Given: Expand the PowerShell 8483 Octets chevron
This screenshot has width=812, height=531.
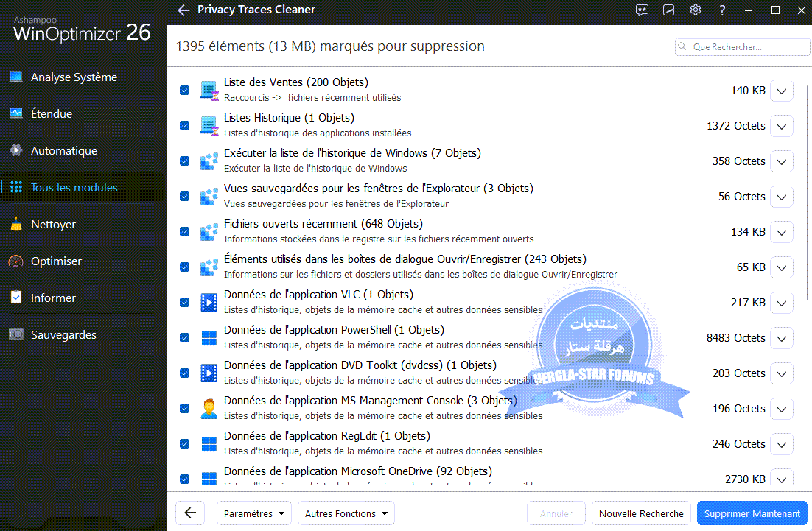Looking at the screenshot, I should coord(782,339).
